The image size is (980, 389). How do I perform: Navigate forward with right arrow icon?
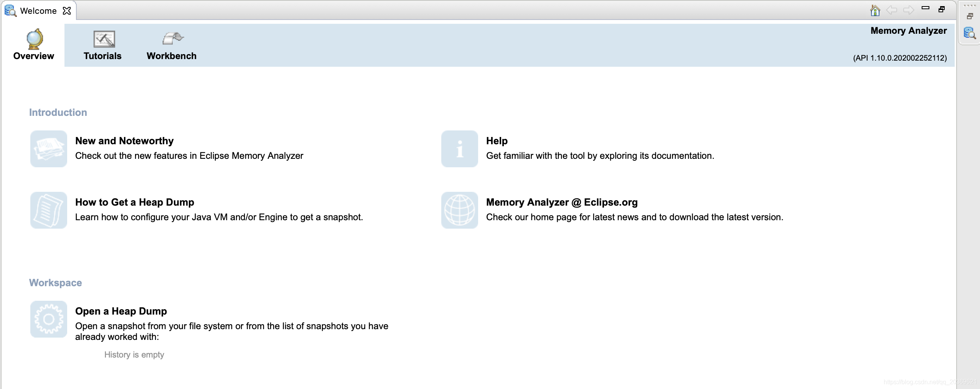[x=909, y=10]
